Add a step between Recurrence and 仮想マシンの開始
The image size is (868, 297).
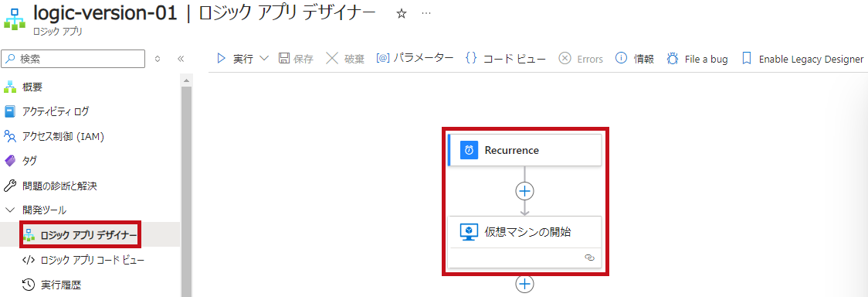point(524,190)
